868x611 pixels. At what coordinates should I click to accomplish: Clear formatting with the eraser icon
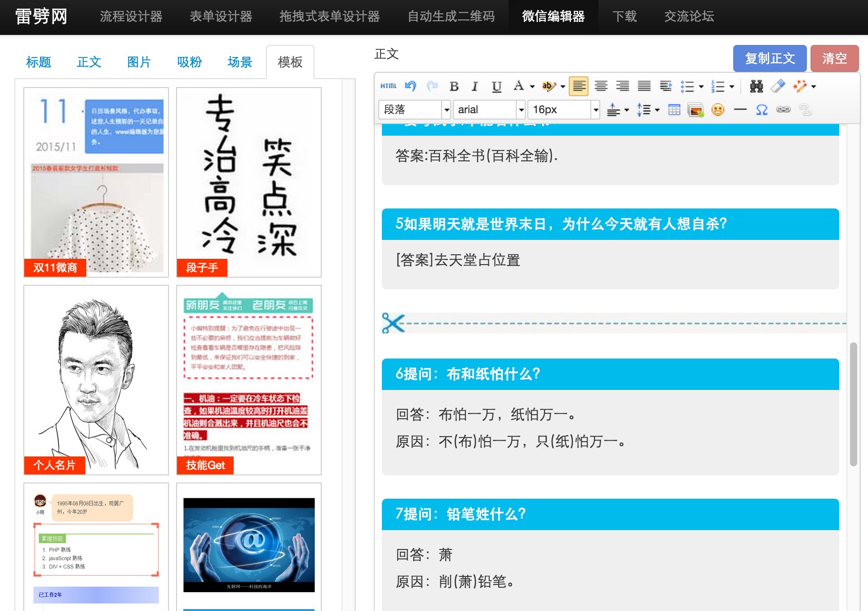point(779,86)
